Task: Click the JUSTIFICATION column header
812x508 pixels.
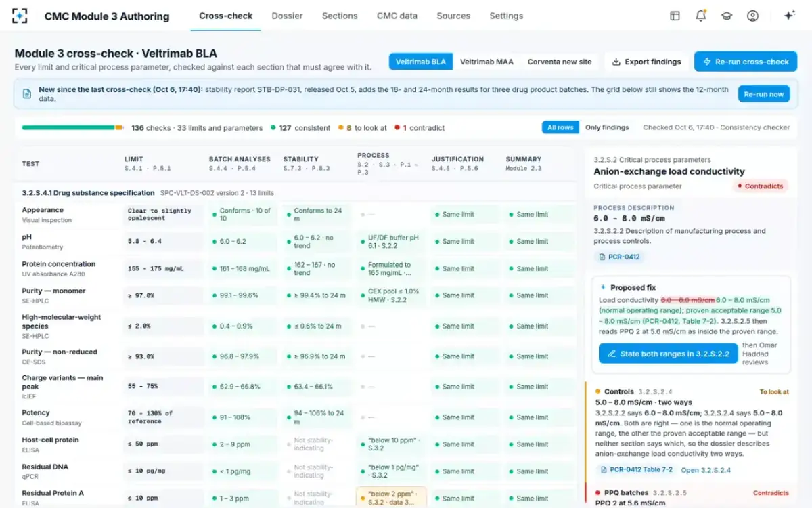Action: coord(458,159)
